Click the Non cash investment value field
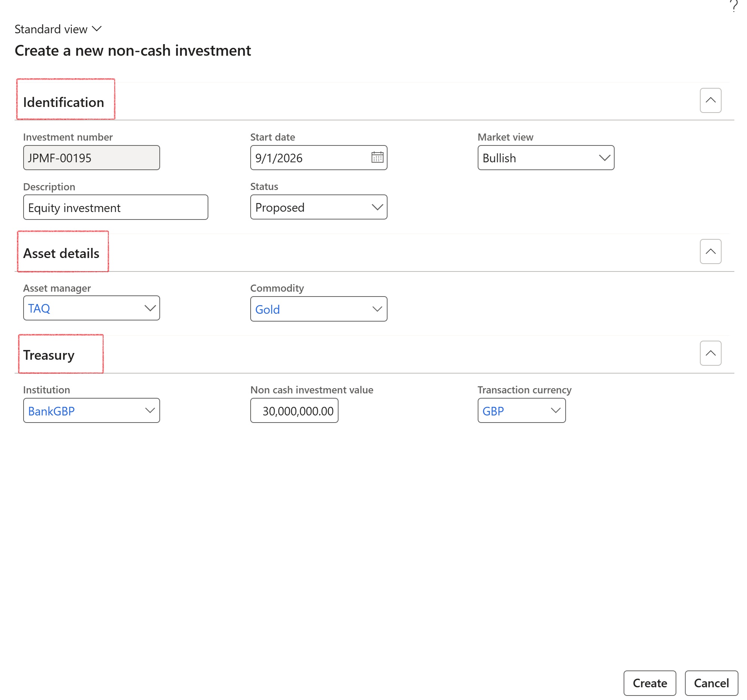The image size is (747, 700). pos(294,411)
